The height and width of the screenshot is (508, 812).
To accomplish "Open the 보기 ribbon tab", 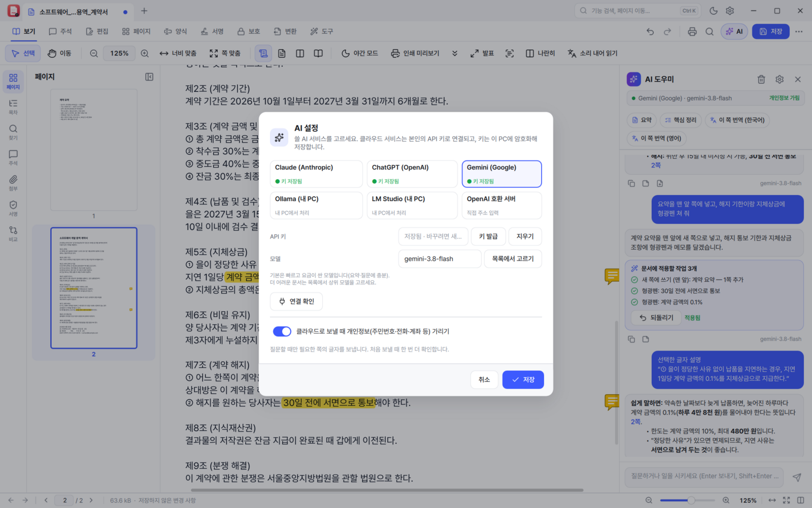I will tap(24, 31).
